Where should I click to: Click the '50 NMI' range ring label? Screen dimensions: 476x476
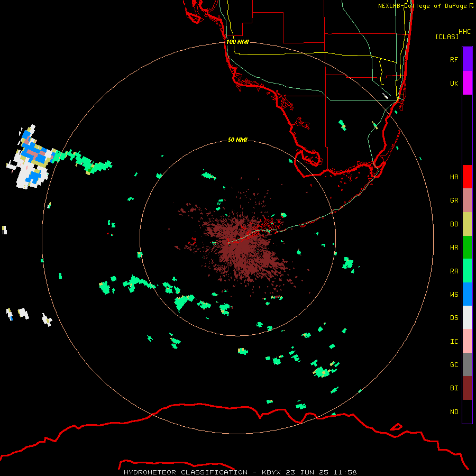click(x=237, y=140)
